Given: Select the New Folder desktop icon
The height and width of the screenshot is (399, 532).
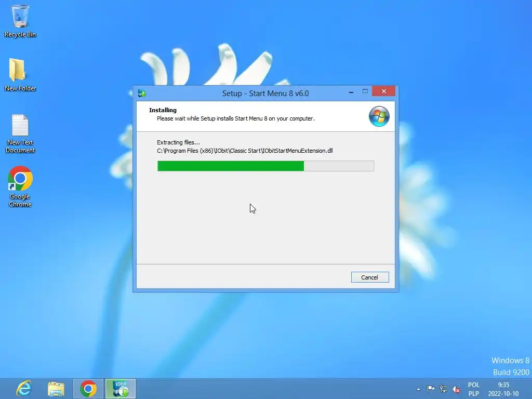Looking at the screenshot, I should pos(20,75).
